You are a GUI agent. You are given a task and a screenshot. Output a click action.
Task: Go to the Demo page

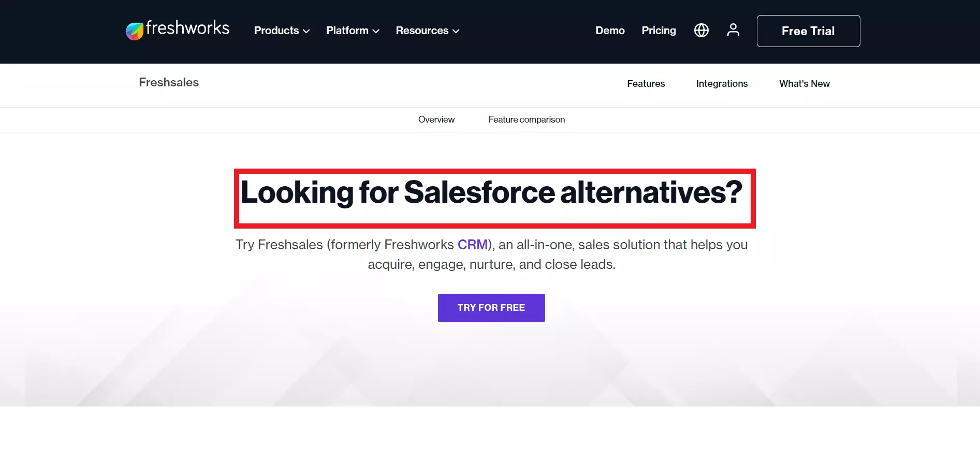610,31
